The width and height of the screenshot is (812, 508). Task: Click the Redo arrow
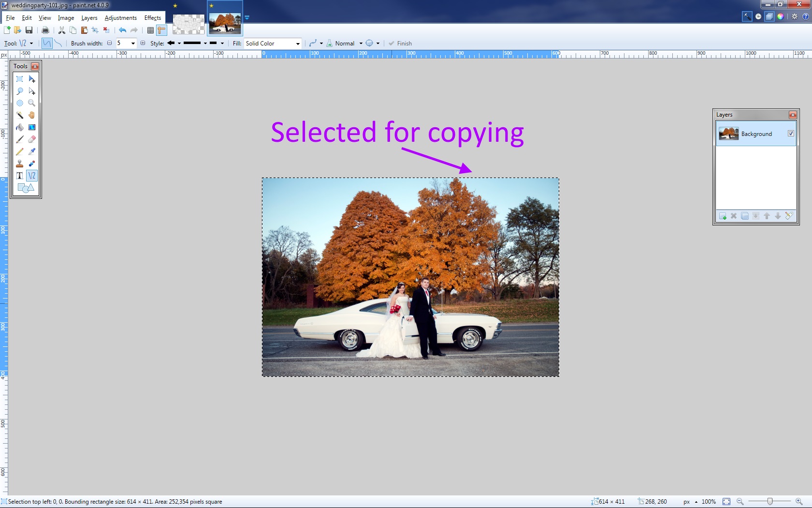coord(134,30)
